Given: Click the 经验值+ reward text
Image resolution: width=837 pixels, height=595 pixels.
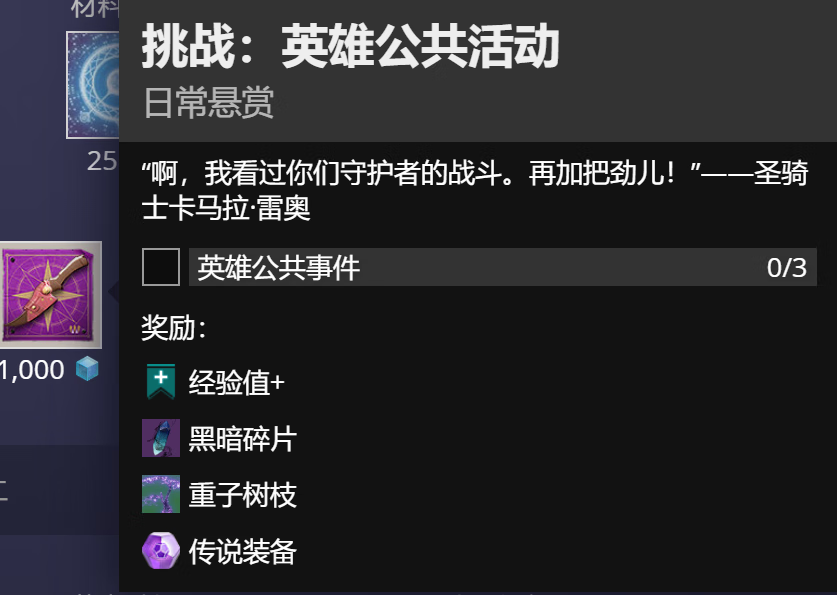Looking at the screenshot, I should click(x=236, y=383).
